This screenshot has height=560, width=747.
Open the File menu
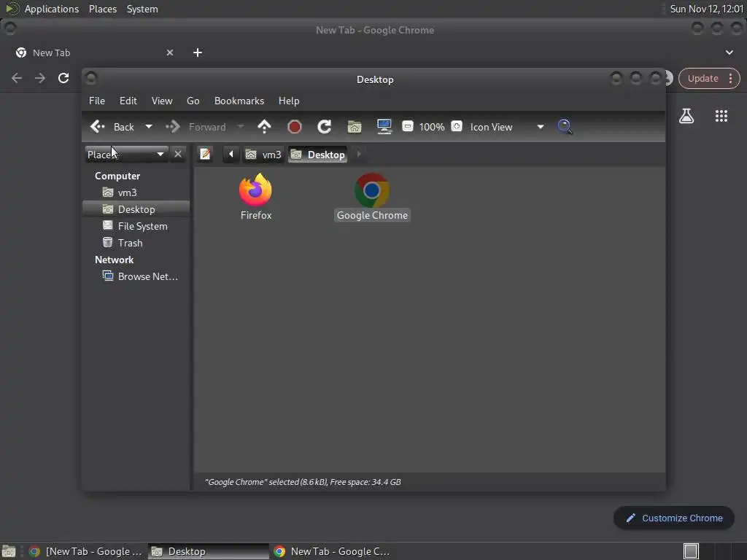[x=97, y=101]
